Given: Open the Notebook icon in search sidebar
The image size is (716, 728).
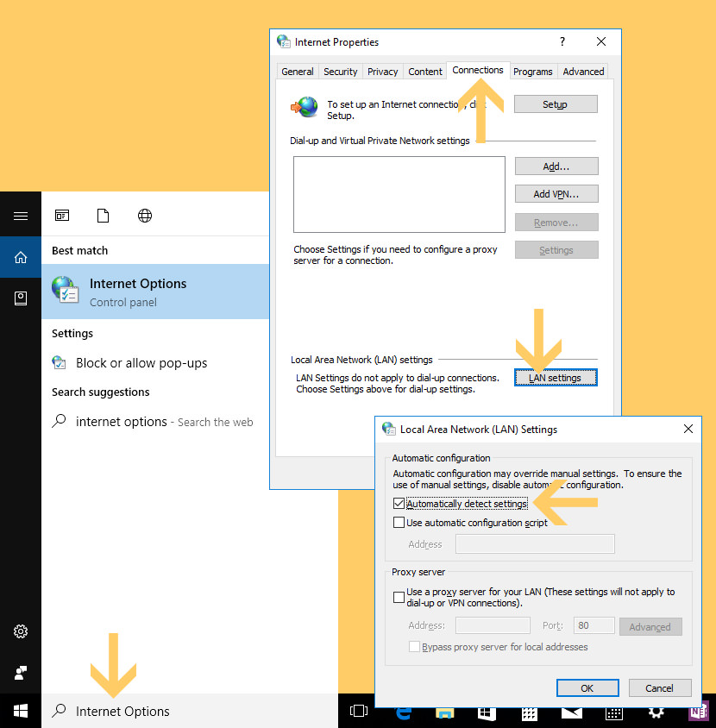Looking at the screenshot, I should pyautogui.click(x=21, y=298).
